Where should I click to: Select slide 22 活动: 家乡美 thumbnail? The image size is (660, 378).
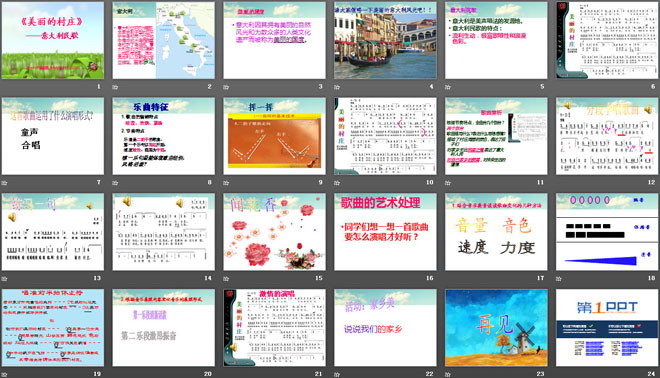385,327
